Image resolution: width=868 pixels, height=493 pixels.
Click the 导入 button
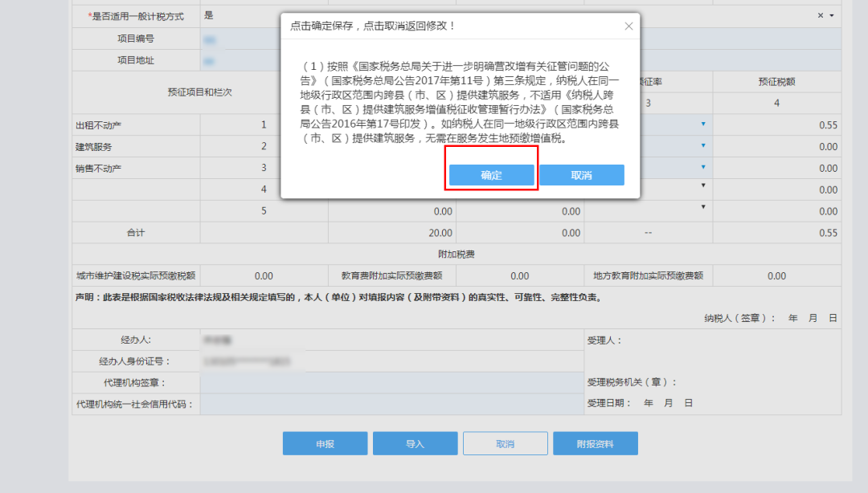416,444
